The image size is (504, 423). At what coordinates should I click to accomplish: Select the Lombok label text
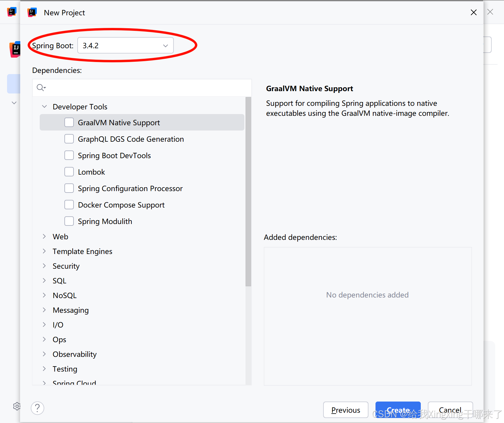(x=91, y=172)
